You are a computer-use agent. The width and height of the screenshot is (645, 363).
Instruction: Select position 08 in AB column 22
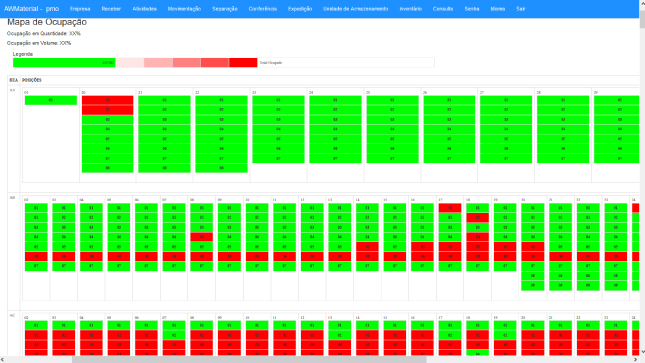pos(588,276)
